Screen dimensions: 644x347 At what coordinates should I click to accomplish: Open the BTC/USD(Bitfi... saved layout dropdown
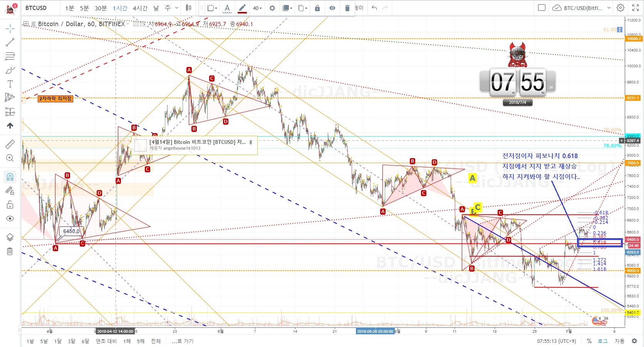click(x=582, y=8)
